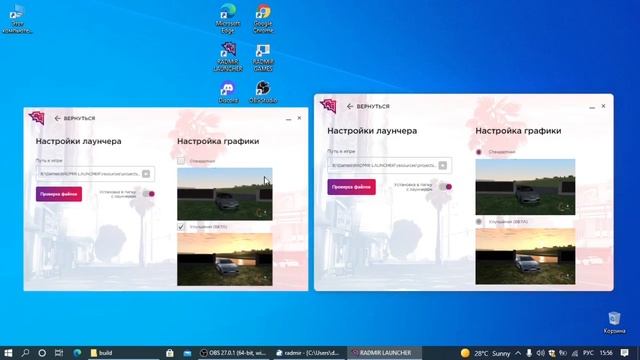Screen dimensions: 640x360
Task: Switch to build folder taskbar item
Action: pos(124,353)
